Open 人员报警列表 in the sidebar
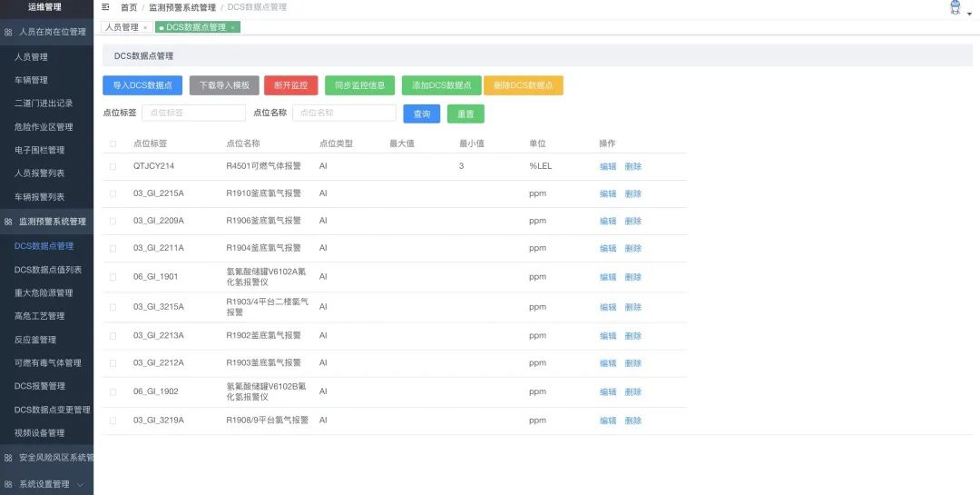Screen dimensions: 980x495 [x=39, y=173]
